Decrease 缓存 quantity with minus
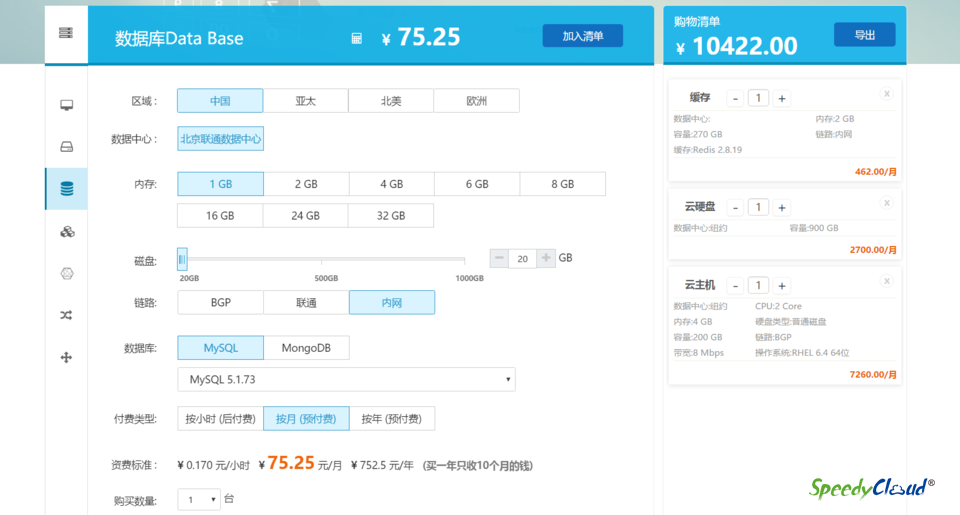 [735, 99]
